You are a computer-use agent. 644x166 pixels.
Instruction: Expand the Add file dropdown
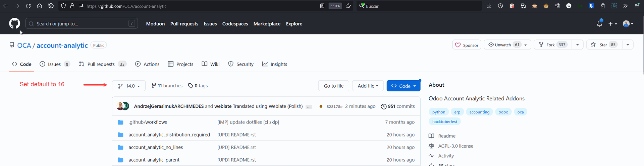pyautogui.click(x=368, y=86)
